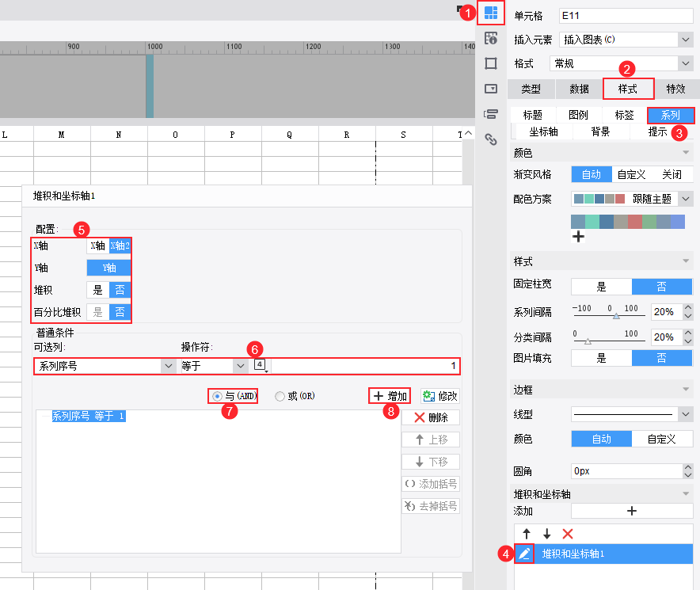
Task: Open the 图例 sub-tab
Action: [x=579, y=115]
